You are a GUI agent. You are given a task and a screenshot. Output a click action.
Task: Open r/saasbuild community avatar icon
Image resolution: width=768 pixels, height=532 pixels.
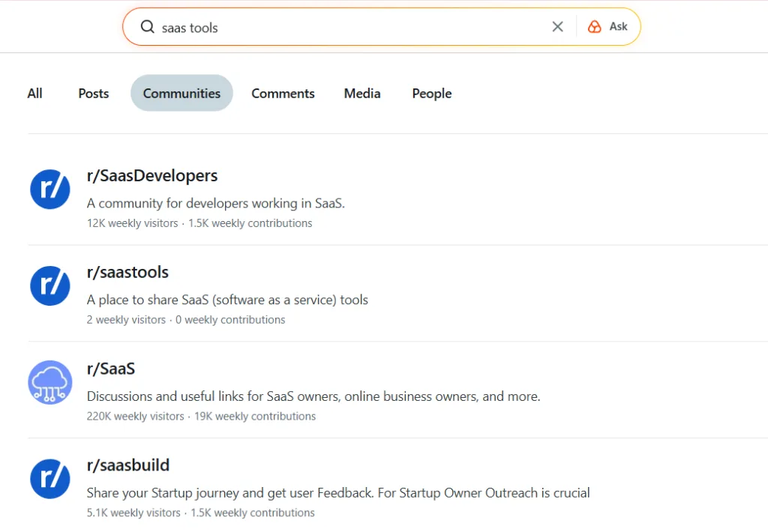(x=50, y=479)
